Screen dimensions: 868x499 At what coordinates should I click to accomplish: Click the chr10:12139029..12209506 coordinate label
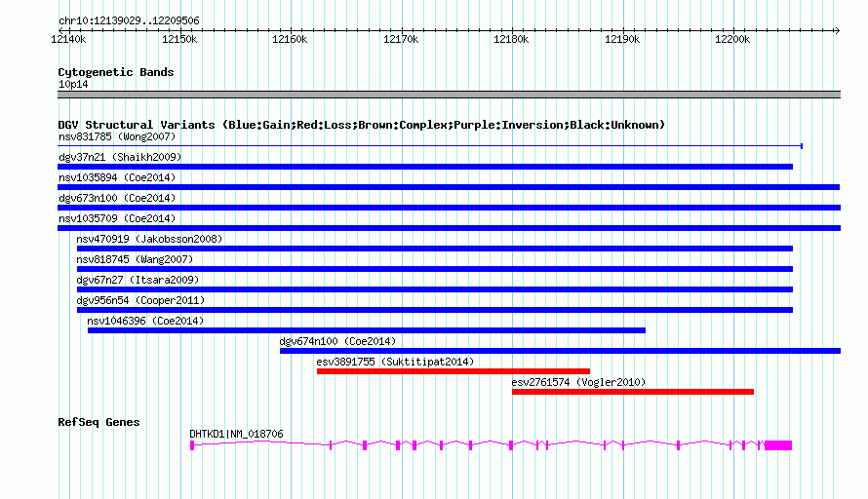(x=129, y=21)
